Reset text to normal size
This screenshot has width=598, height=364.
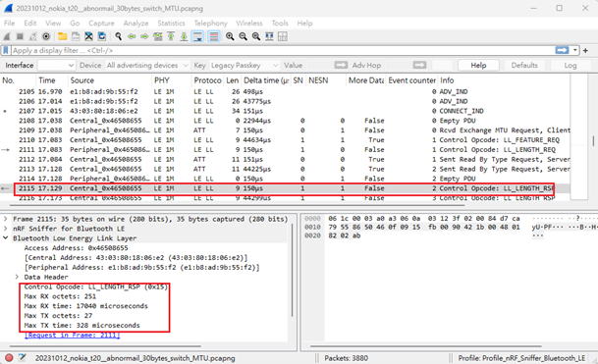256,36
